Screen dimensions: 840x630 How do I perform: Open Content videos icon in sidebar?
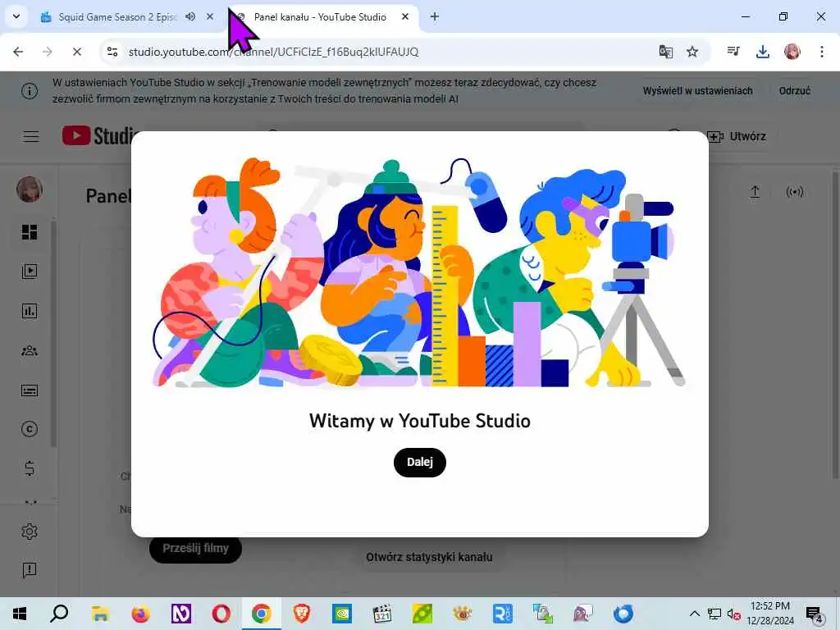click(x=30, y=271)
